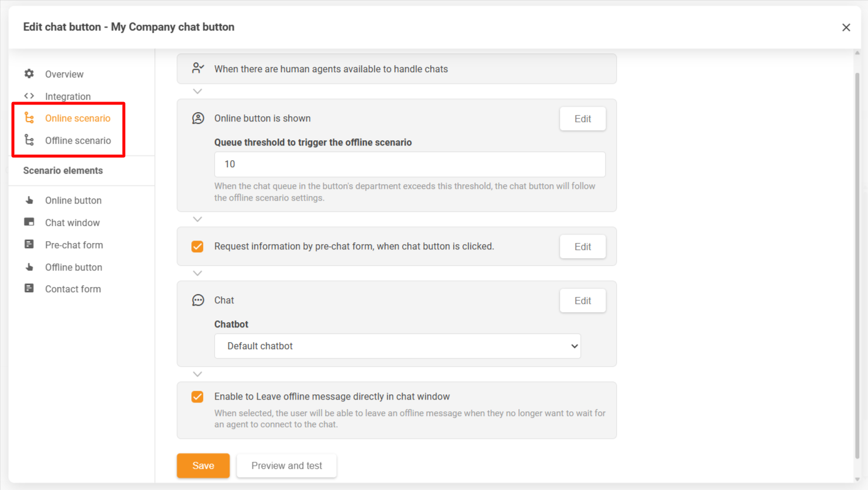Switch to the Offline scenario section
Viewport: 868px width, 490px height.
78,140
